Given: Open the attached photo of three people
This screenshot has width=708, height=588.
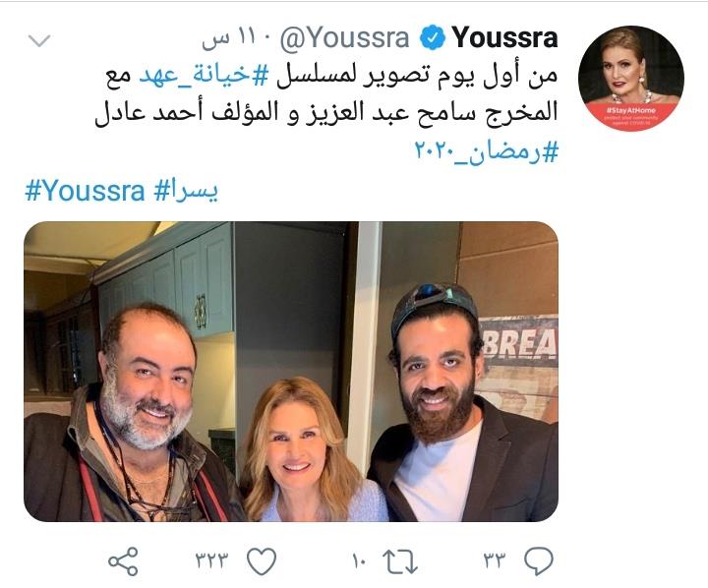Looking at the screenshot, I should (291, 372).
